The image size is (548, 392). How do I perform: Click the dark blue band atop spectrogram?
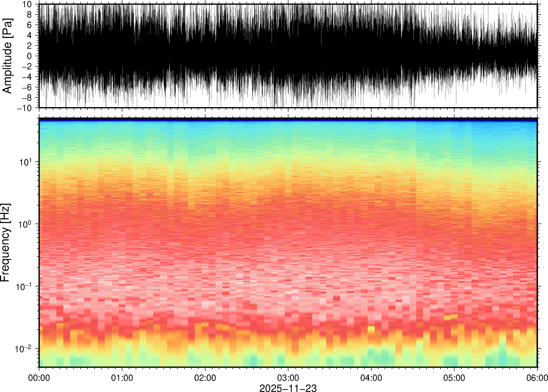(x=288, y=119)
